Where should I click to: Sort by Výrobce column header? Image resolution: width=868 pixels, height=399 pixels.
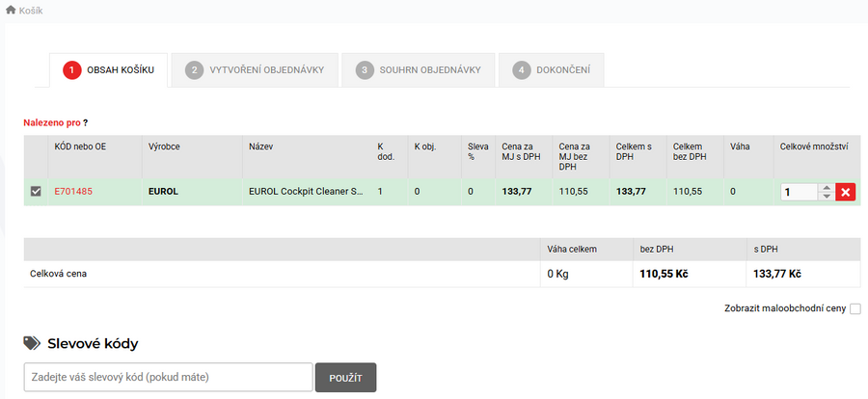(x=164, y=146)
